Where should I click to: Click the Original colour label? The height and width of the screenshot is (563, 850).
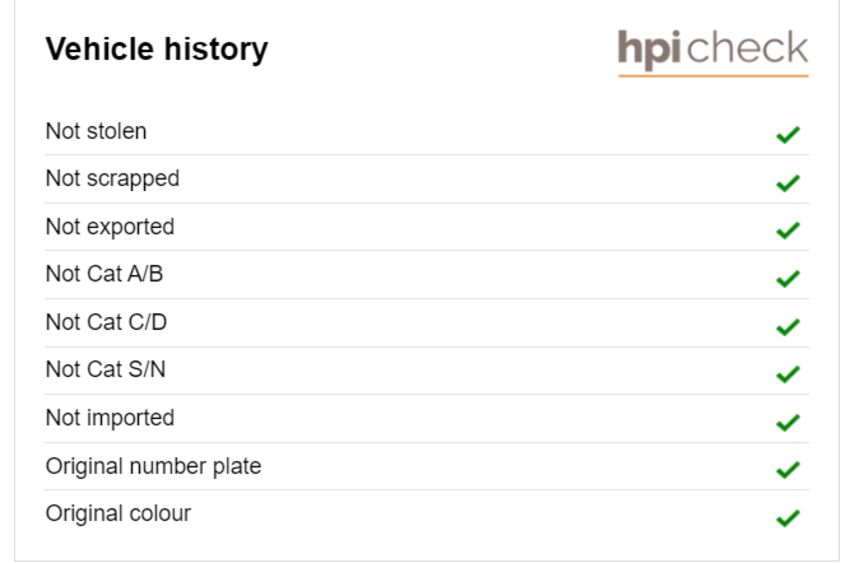pos(118,513)
